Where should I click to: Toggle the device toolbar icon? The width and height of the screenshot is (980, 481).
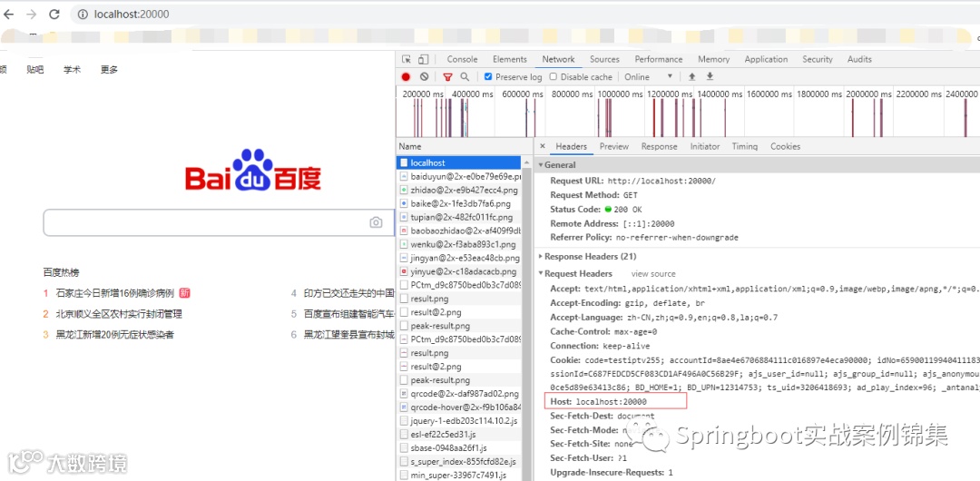pos(423,59)
